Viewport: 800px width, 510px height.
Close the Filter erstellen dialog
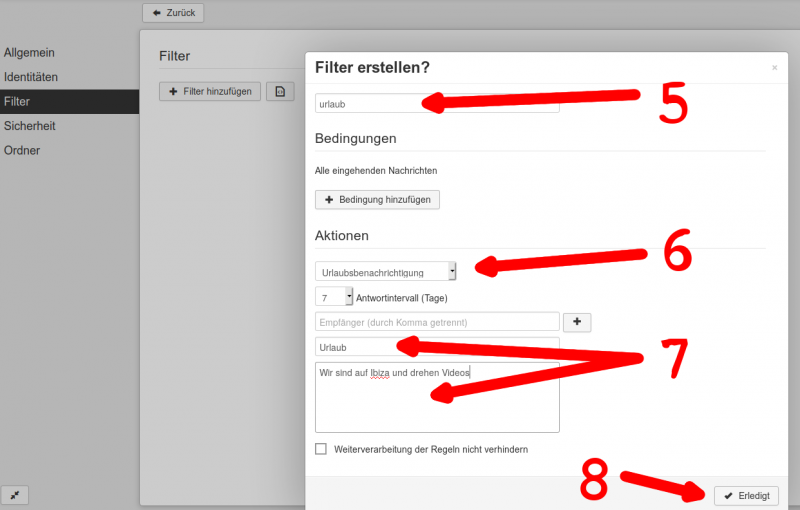tap(774, 68)
